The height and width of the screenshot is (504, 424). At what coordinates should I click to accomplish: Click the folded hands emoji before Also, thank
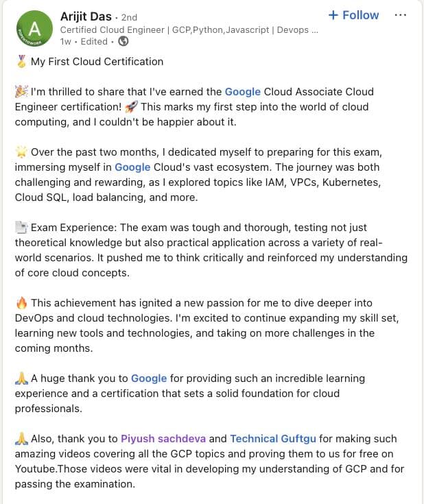(21, 439)
